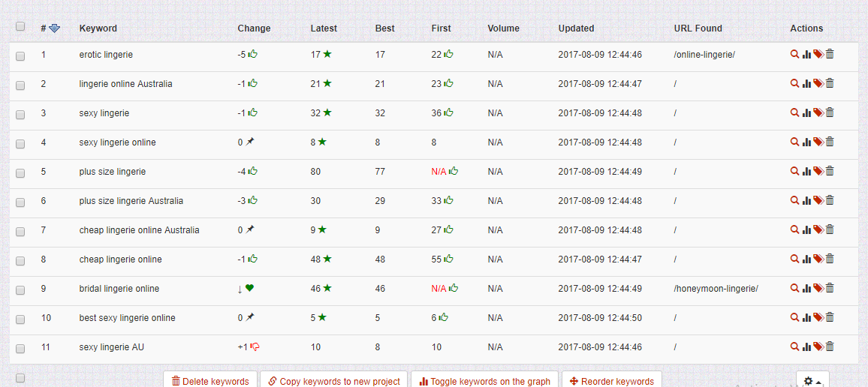The height and width of the screenshot is (387, 868).
Task: Chart icon for sexy lingerie online row
Action: [x=806, y=142]
